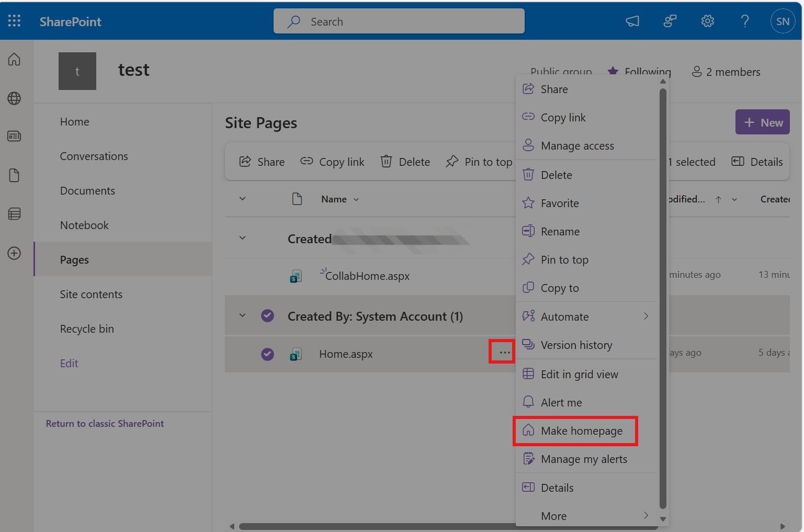
Task: Open Recycle bin in site navigation
Action: (x=87, y=329)
